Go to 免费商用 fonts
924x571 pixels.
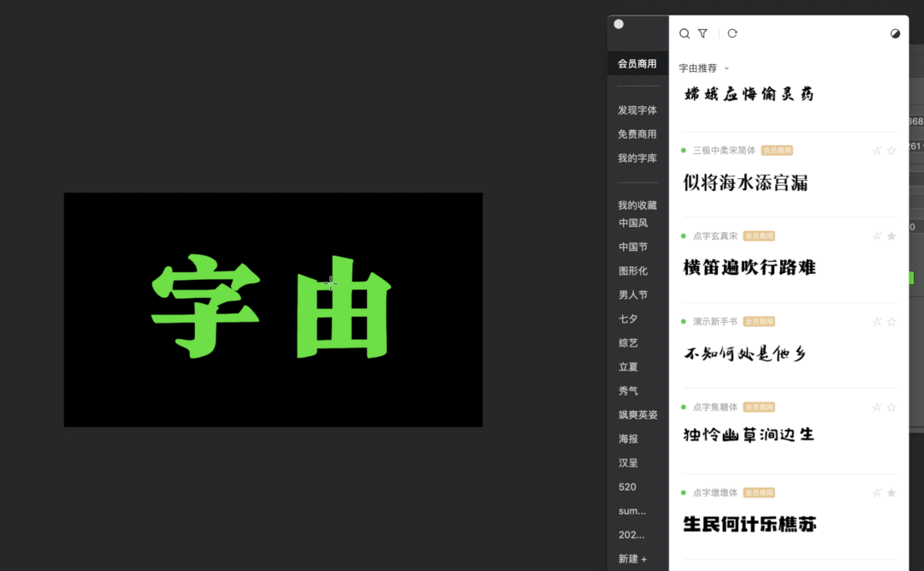[x=637, y=134]
